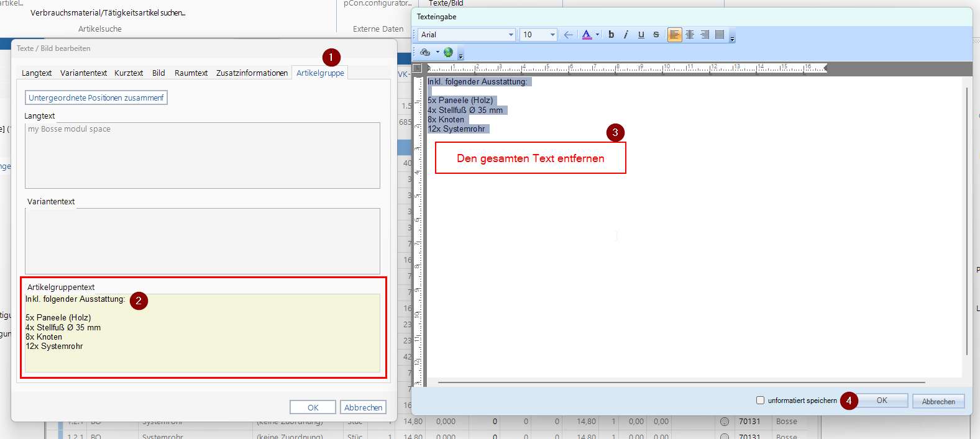Toggle italic formatting in text editor
980x439 pixels.
click(626, 35)
